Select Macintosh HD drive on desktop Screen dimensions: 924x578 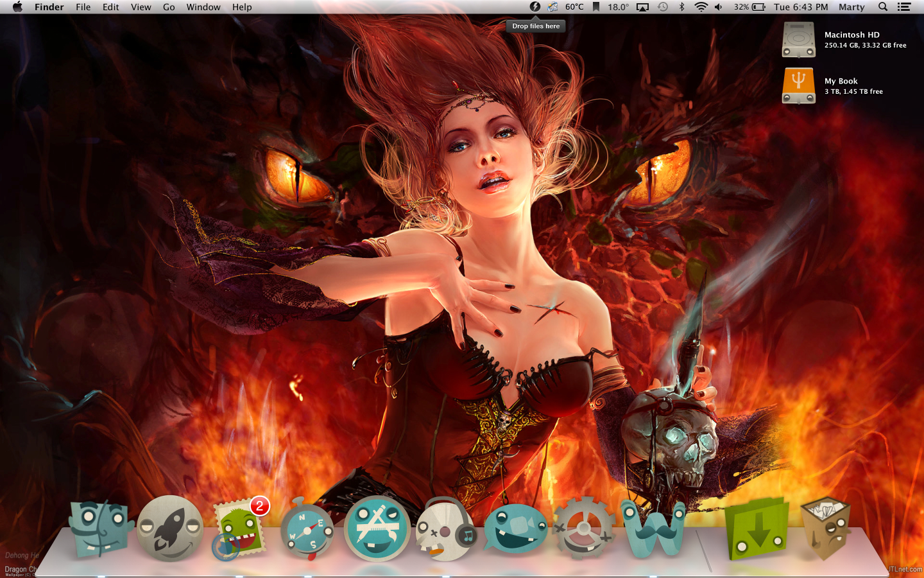point(798,40)
